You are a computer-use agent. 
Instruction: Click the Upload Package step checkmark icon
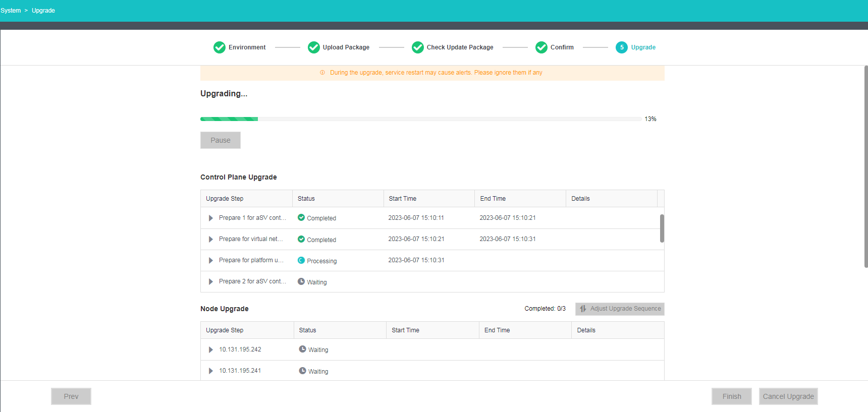click(314, 47)
